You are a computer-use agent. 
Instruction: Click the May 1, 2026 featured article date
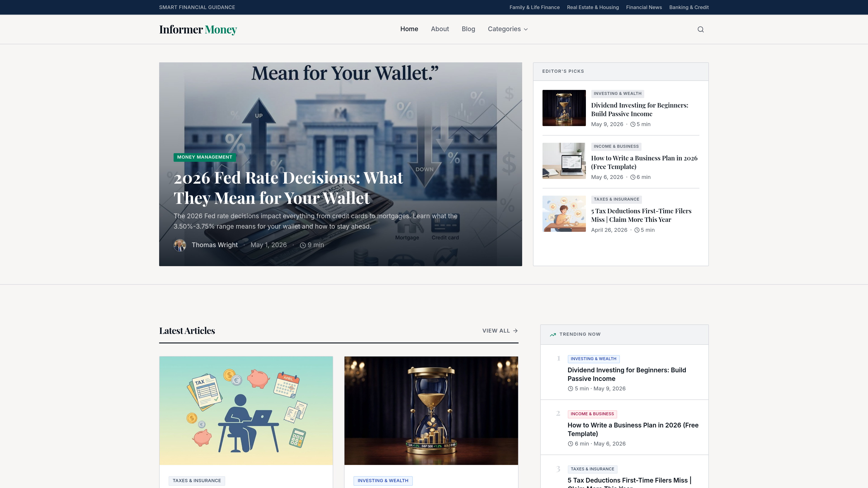[x=269, y=245]
